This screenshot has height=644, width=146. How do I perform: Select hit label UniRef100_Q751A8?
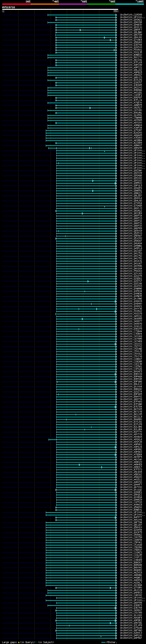[131, 628]
